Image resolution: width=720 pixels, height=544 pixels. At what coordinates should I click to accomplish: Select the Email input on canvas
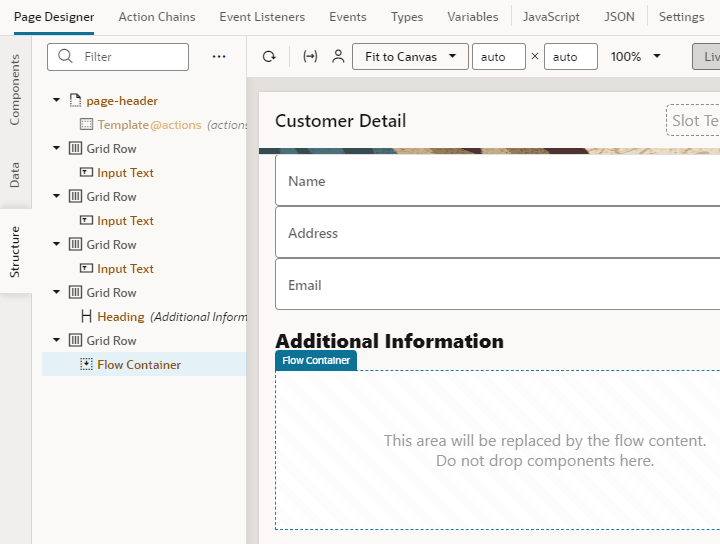[x=497, y=285]
